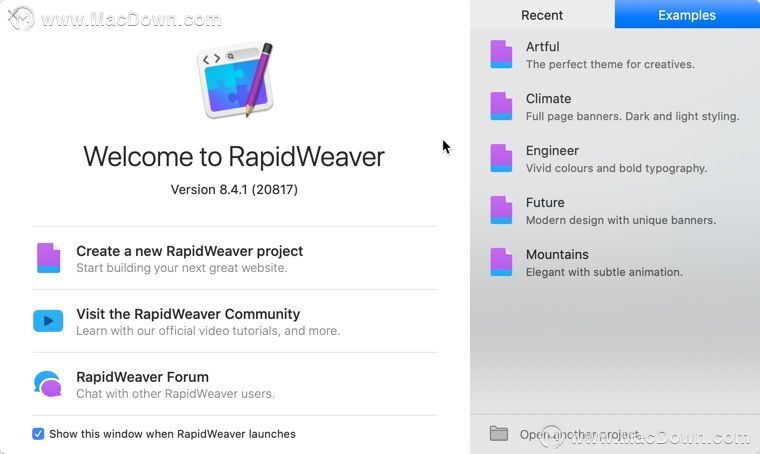Image resolution: width=760 pixels, height=454 pixels.
Task: Uncheck Show this window when RapidWeaver launches
Action: coord(38,434)
